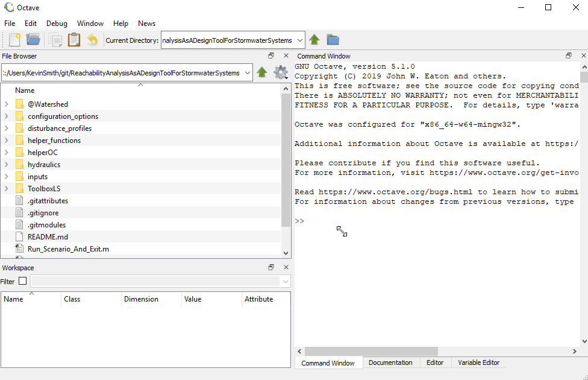Undock the Workspace panel
Image resolution: width=588 pixels, height=380 pixels.
271,267
